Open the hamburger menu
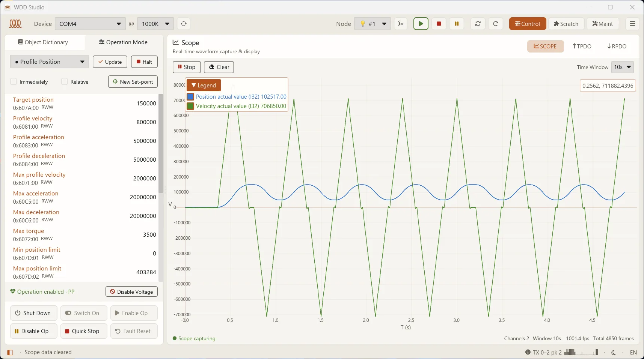Screen dimensions: 644x359 click(x=632, y=24)
